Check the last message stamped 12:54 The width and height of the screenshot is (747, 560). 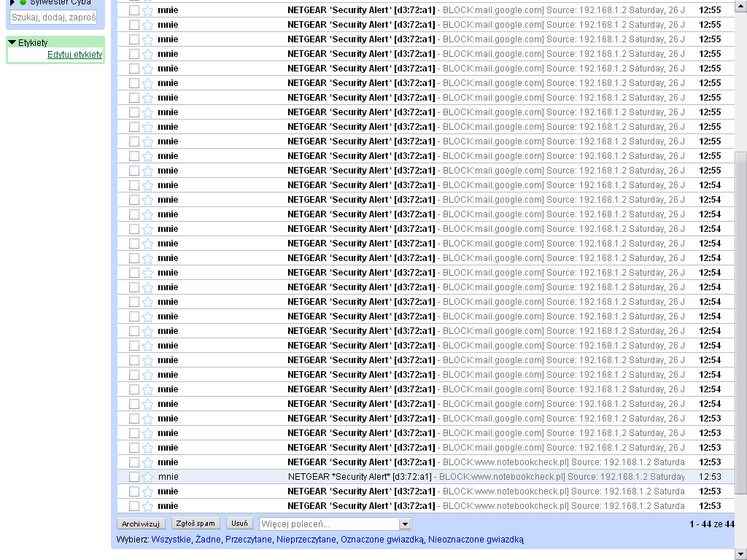(134, 404)
